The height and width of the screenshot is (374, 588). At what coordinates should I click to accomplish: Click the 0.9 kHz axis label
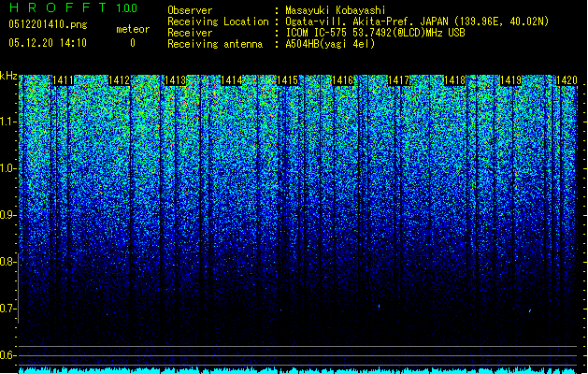coord(7,215)
